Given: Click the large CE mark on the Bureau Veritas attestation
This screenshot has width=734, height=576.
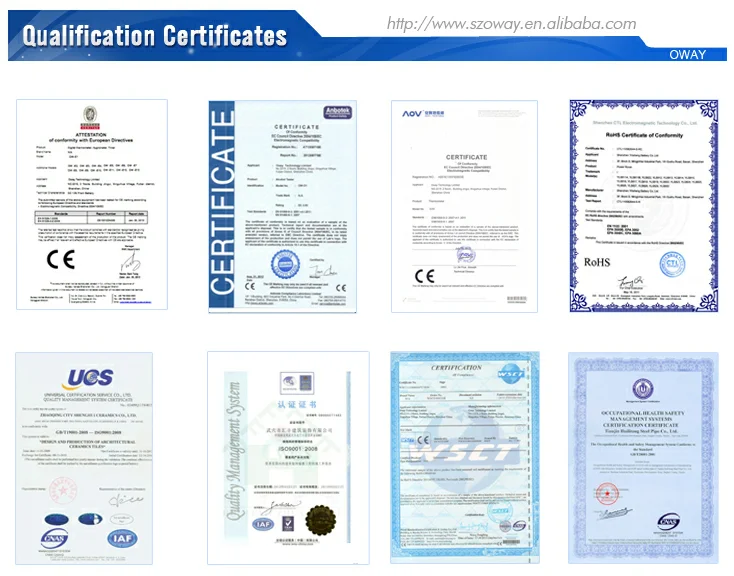Looking at the screenshot, I should click(x=61, y=259).
